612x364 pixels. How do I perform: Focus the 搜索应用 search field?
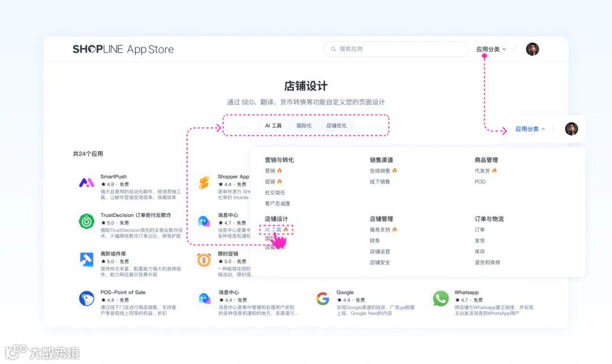[x=396, y=49]
